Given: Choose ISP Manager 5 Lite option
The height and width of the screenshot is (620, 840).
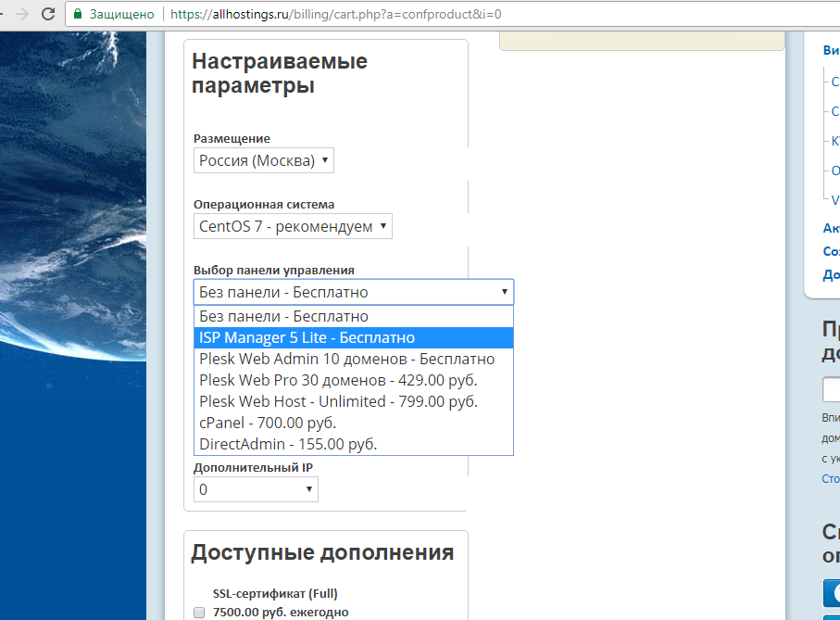Looking at the screenshot, I should tap(307, 337).
